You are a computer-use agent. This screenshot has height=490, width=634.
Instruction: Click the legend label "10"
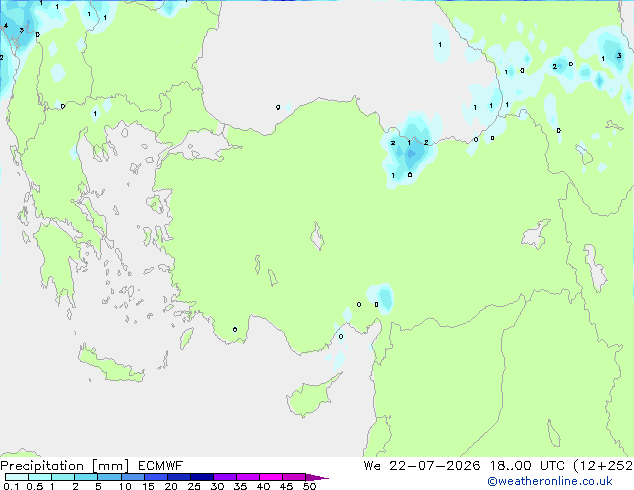point(125,486)
